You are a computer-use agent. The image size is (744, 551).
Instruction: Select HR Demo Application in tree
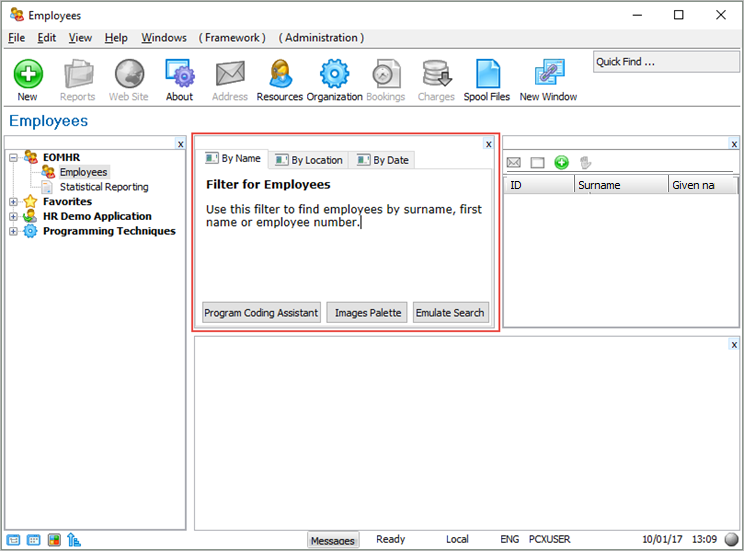coord(97,216)
